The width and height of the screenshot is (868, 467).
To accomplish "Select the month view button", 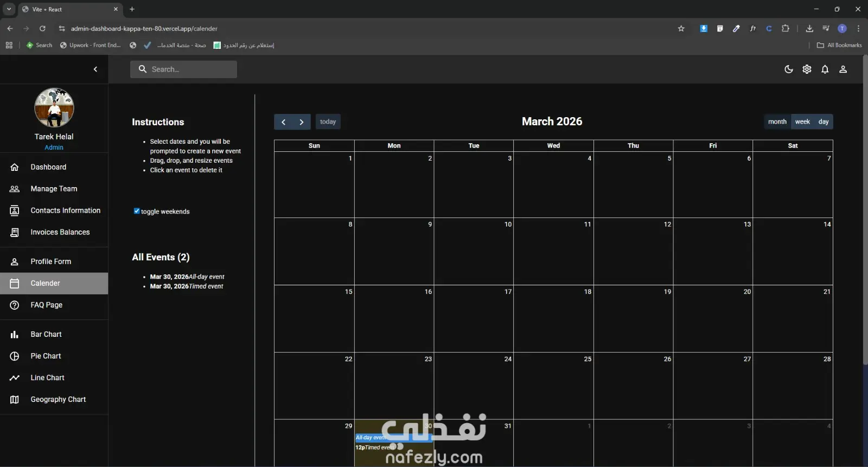I will 777,121.
